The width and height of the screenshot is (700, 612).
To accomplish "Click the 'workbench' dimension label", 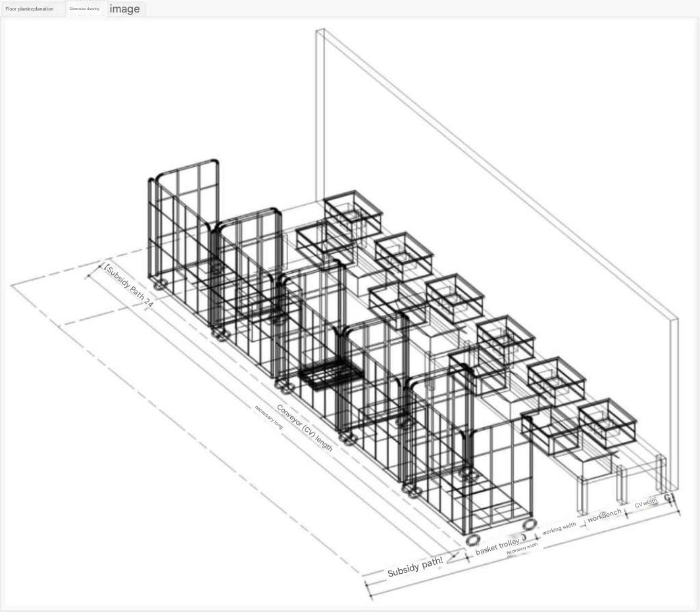I will pyautogui.click(x=604, y=515).
